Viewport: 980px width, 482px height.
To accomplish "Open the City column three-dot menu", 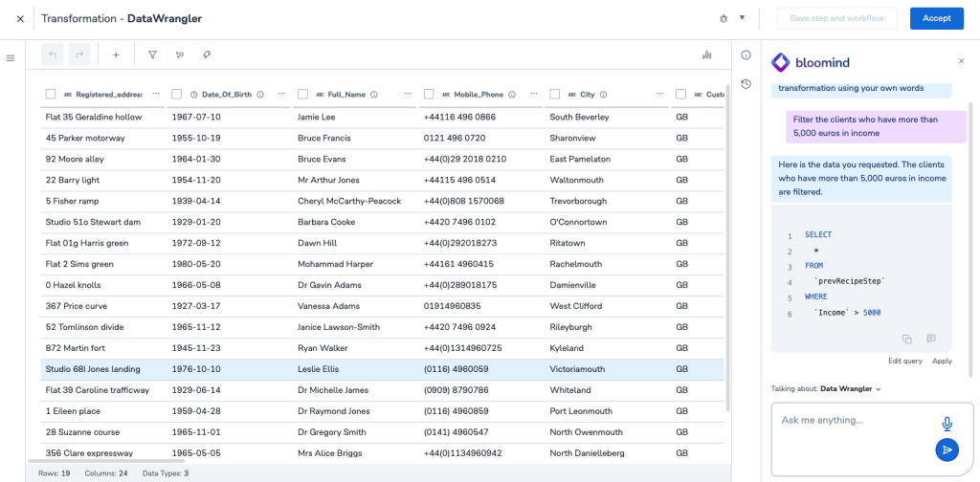I will pos(657,94).
